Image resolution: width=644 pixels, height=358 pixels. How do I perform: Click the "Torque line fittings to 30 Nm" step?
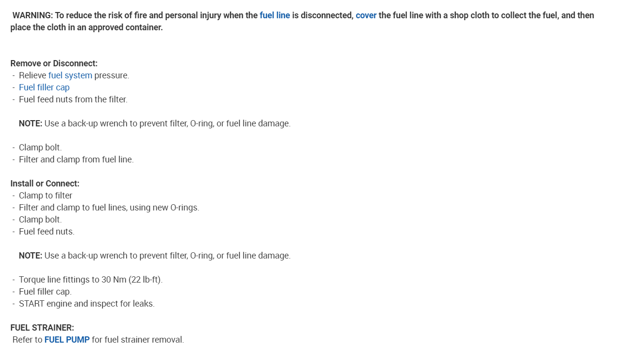tap(90, 280)
